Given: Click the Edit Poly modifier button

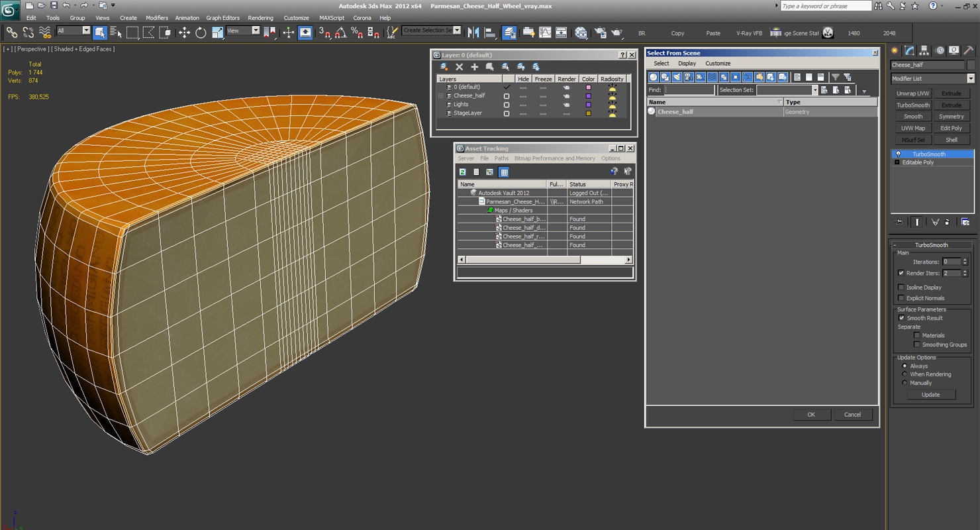Looking at the screenshot, I should click(x=952, y=128).
